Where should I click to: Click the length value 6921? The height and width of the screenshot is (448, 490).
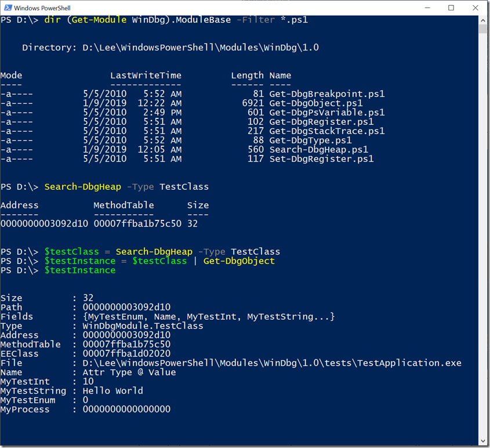253,103
